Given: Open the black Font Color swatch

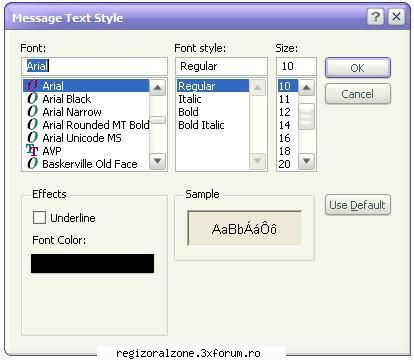Looking at the screenshot, I should (x=92, y=264).
